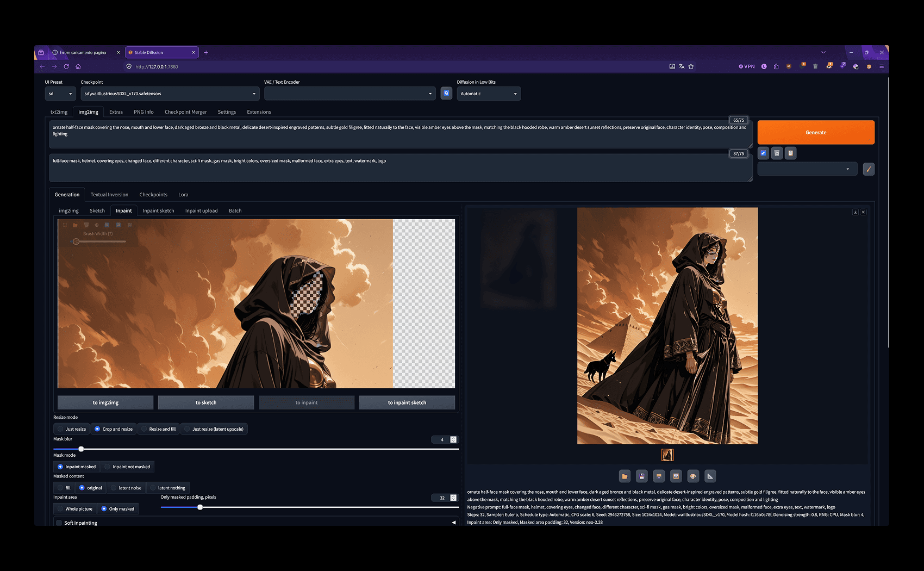Close the output gallery preview
This screenshot has height=571, width=924.
863,212
